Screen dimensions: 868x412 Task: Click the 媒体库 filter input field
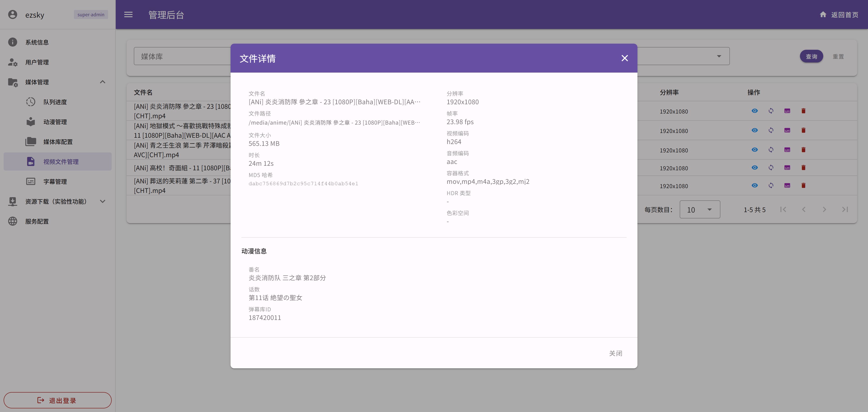[182, 56]
